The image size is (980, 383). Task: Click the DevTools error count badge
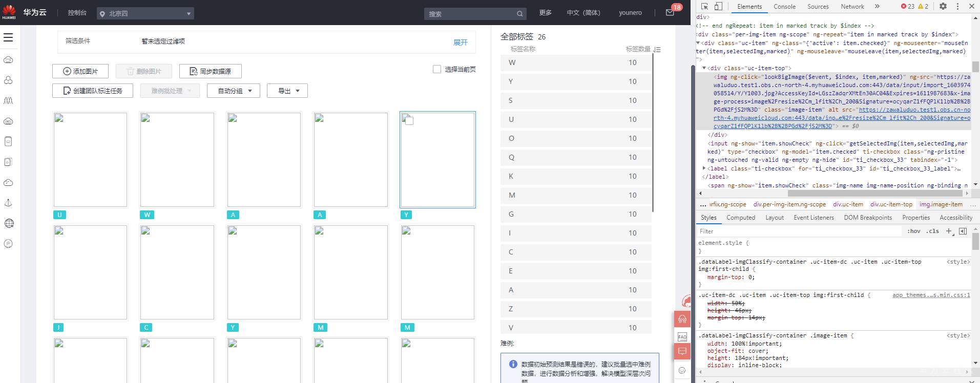click(x=907, y=7)
